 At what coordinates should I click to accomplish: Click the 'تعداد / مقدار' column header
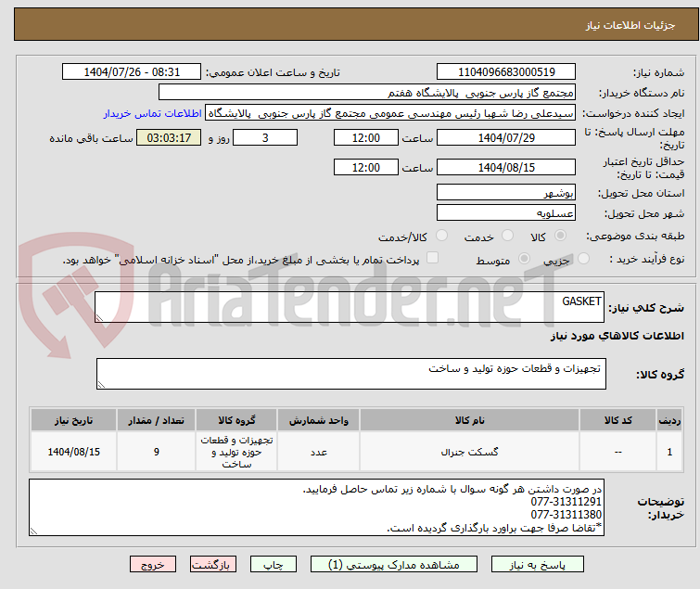click(x=157, y=420)
